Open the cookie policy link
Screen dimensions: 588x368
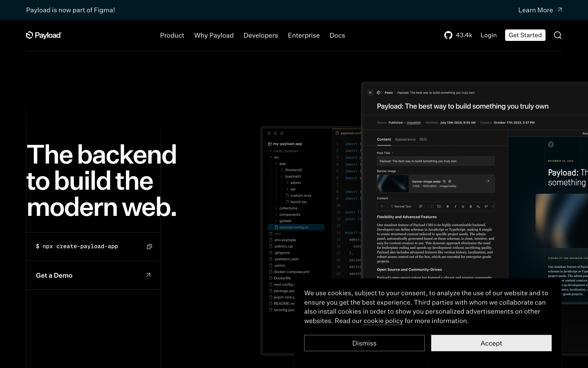383,321
